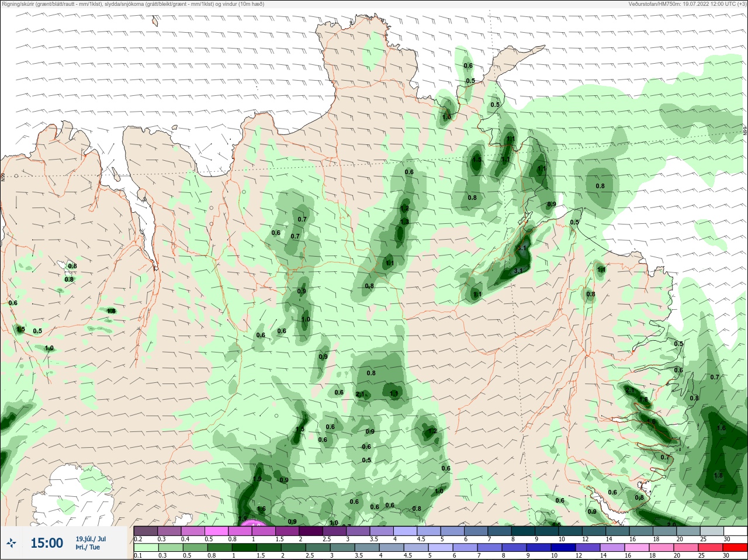748x560 pixels.
Task: Pick the light grey 25 swatch in the upper legend row
Action: point(712,531)
